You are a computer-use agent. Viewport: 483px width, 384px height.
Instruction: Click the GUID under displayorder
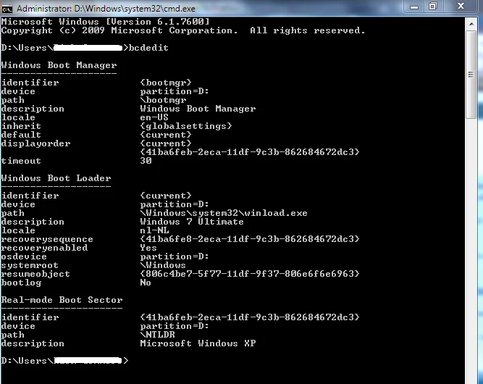click(250, 152)
